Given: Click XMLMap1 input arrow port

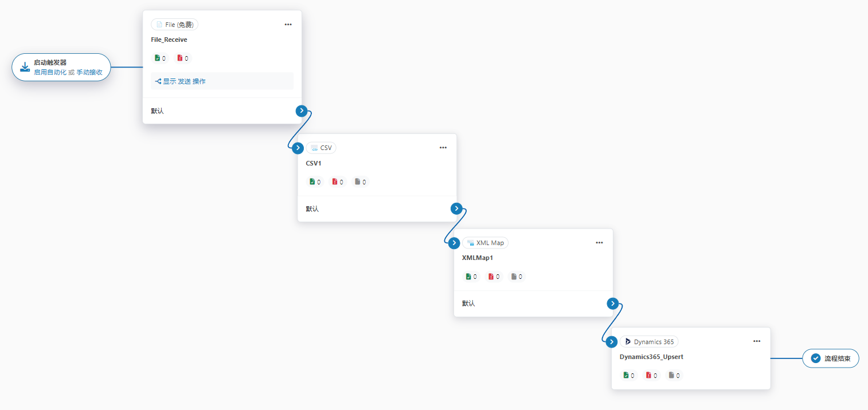Looking at the screenshot, I should tap(454, 243).
